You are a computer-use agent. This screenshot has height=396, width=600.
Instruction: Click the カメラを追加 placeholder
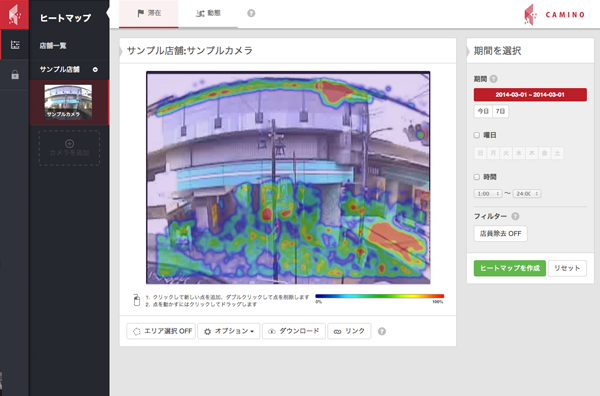point(69,148)
